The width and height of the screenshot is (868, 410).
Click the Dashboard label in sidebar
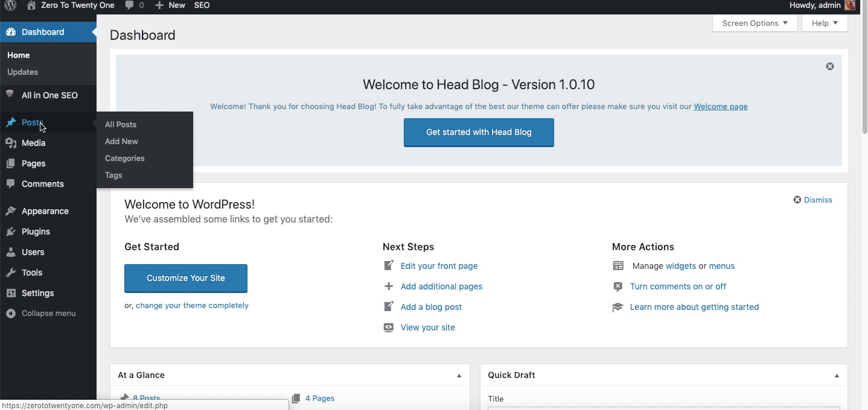(x=43, y=32)
